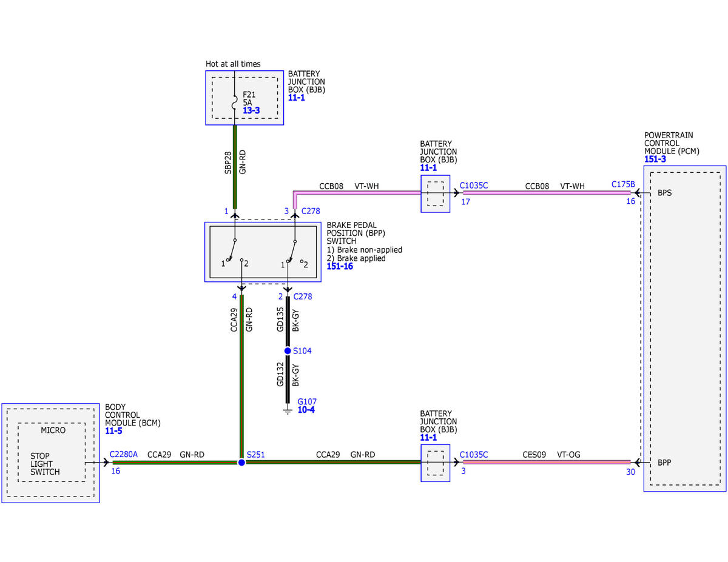The height and width of the screenshot is (562, 728).
Task: Select pin number 17 at C1035C
Action: (465, 201)
